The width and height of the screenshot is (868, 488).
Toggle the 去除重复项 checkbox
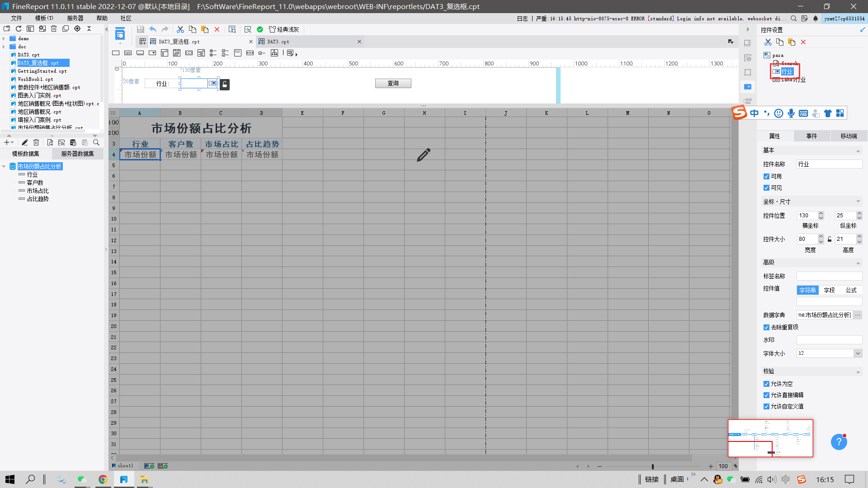point(766,327)
